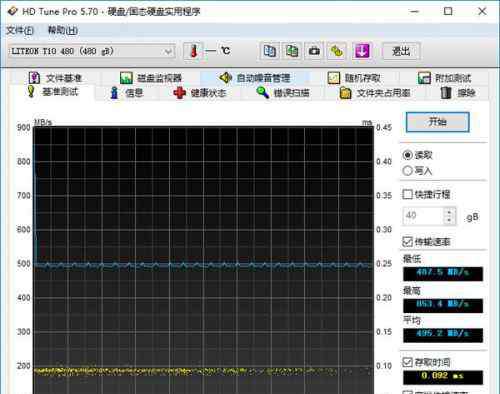The width and height of the screenshot is (500, 394).
Task: Click the yellow options gear icon
Action: [x=337, y=51]
